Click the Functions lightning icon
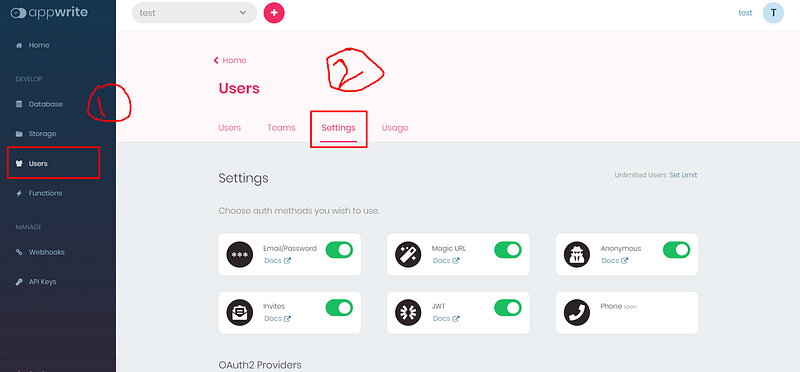 coord(19,193)
